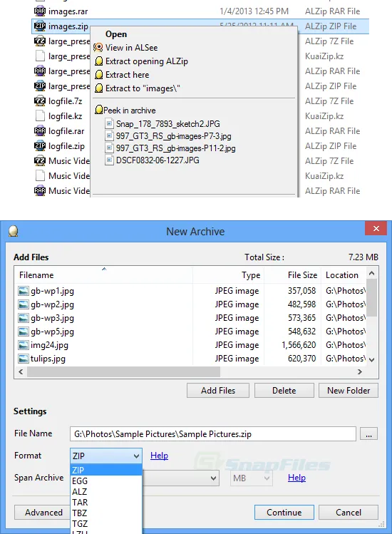This screenshot has width=392, height=534.
Task: Click the Continue button
Action: coord(284,512)
